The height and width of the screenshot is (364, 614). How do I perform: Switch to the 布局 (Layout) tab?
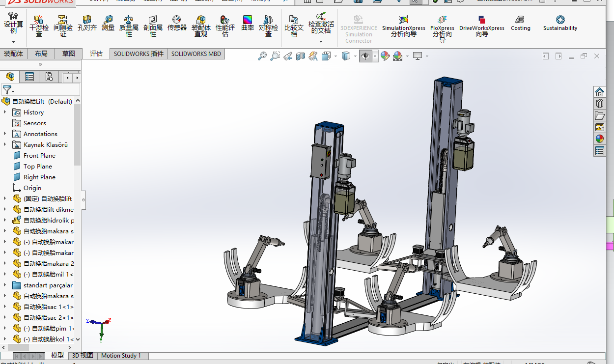point(41,54)
